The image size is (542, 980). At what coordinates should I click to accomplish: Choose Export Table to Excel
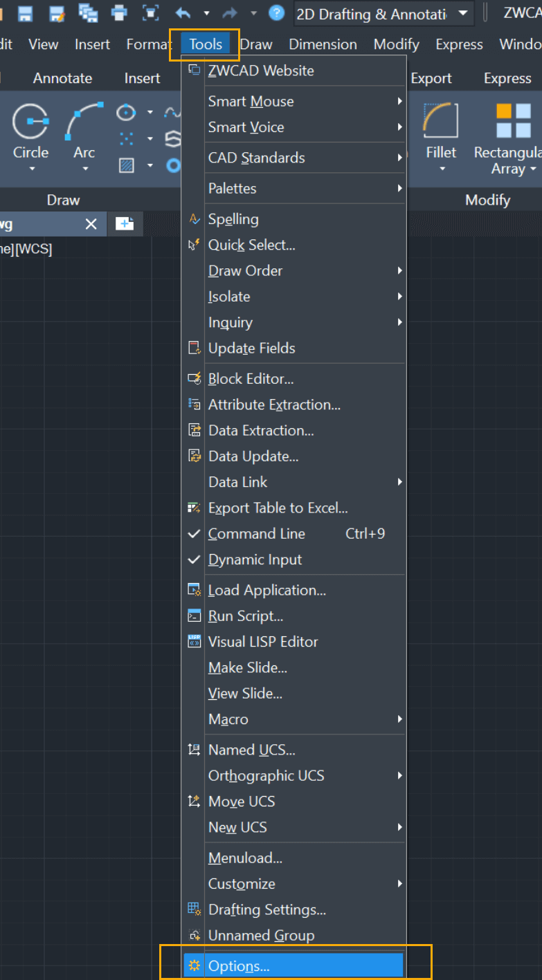293,508
